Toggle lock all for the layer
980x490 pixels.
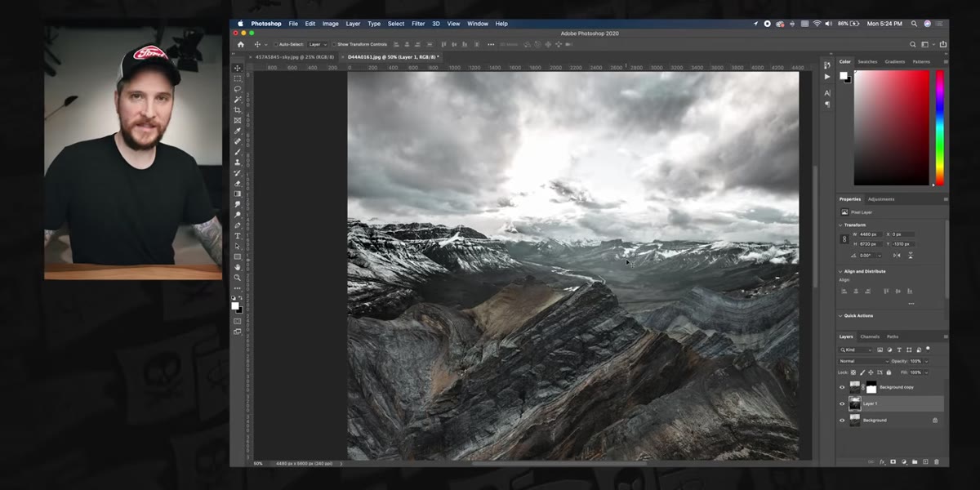889,372
